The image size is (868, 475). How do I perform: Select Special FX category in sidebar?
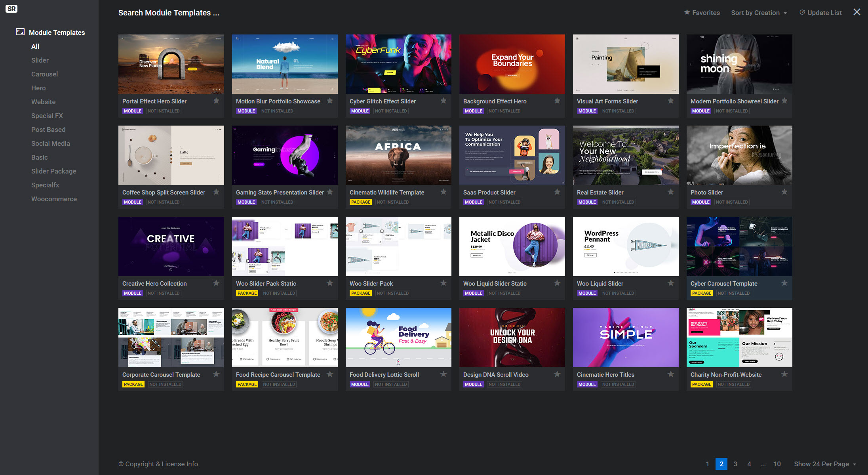tap(47, 116)
